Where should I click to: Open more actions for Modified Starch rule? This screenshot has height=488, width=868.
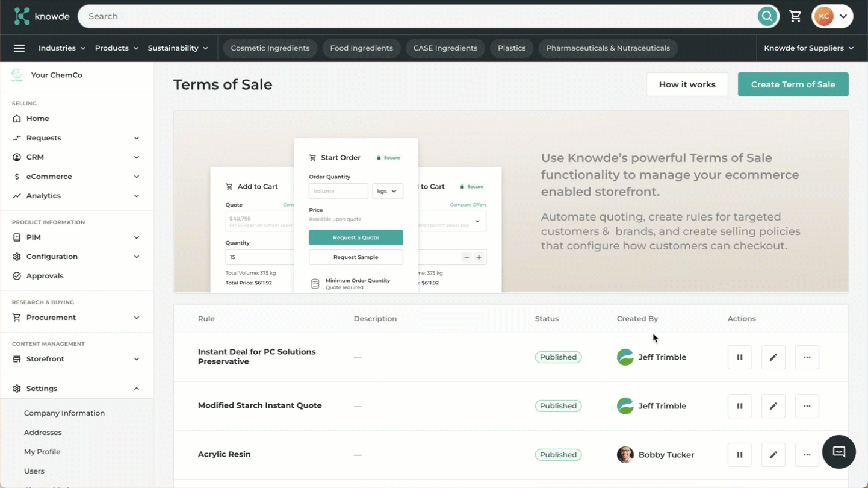[807, 406]
